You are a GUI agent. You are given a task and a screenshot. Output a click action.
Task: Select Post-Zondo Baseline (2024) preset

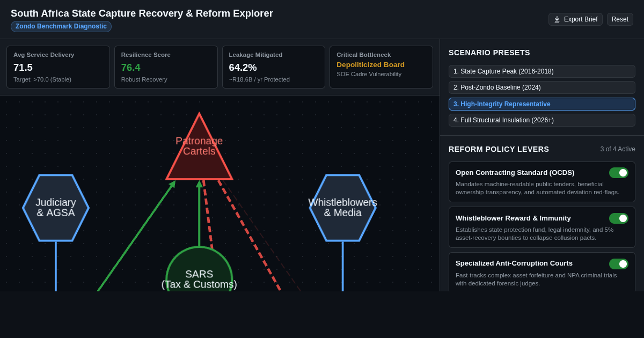542,87
